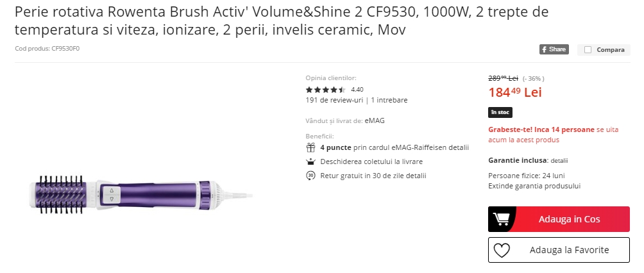The height and width of the screenshot is (273, 644).
Task: Open detalii for eMAG-Raiffeisen card points
Action: coord(458,147)
